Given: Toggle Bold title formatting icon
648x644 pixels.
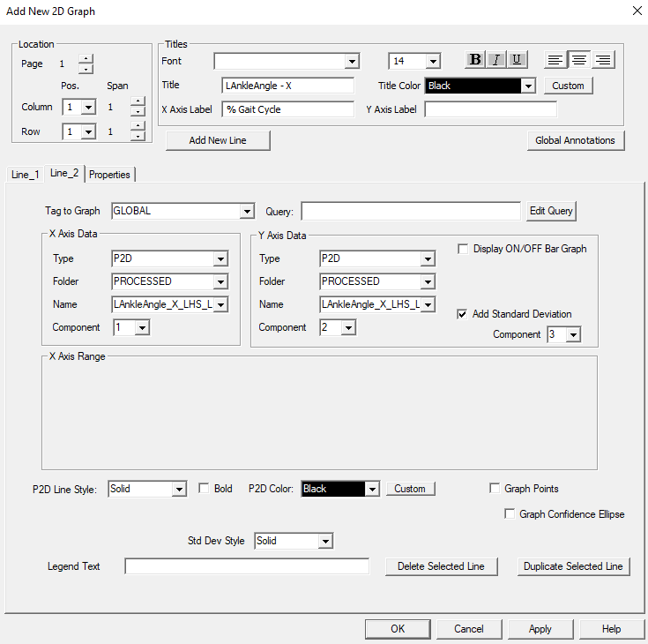Looking at the screenshot, I should (475, 60).
